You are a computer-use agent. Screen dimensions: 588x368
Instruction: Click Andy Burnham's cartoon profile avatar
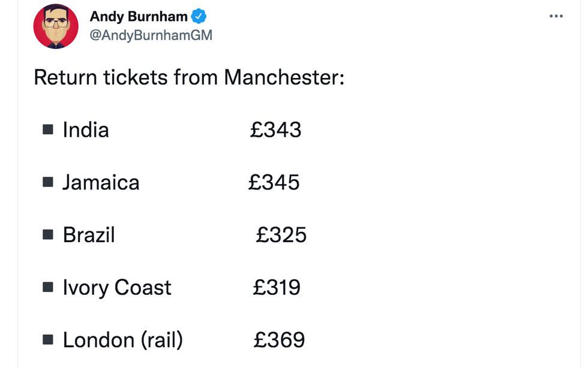[x=56, y=26]
